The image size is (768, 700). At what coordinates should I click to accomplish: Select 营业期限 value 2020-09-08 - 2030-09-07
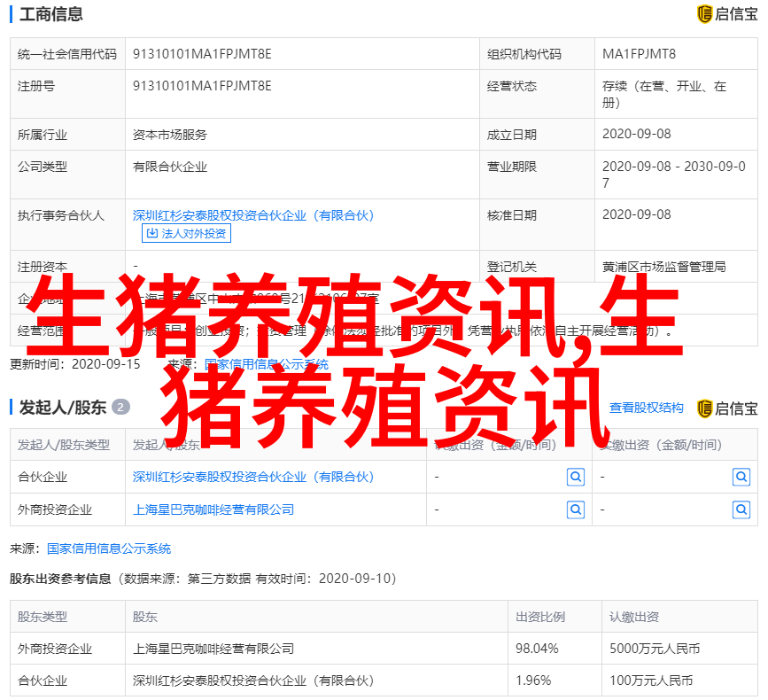coord(674,175)
